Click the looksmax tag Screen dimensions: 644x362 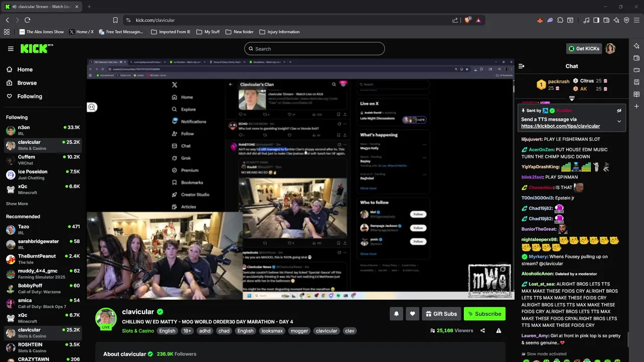tap(272, 331)
